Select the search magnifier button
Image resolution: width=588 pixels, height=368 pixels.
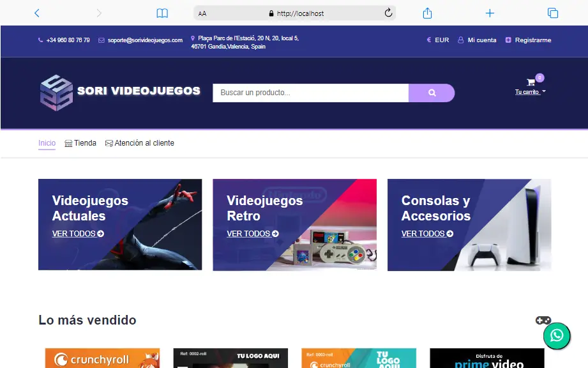click(432, 93)
